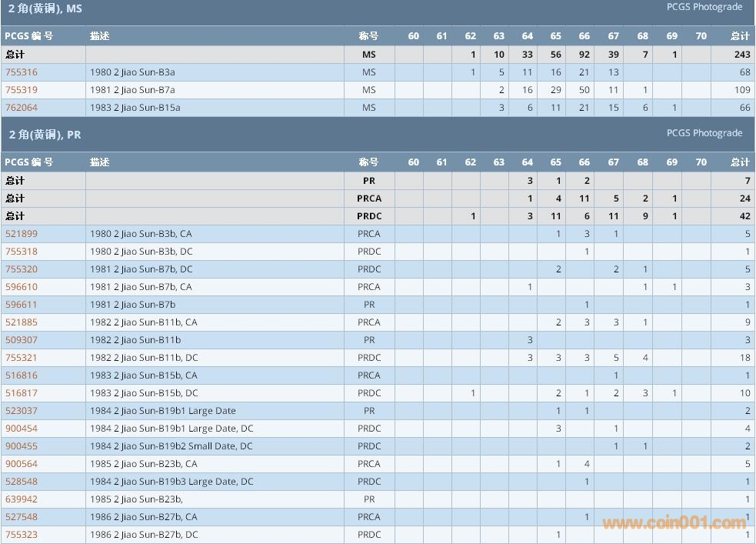The height and width of the screenshot is (544, 756).
Task: Select PCGS number 521899 link
Action: (x=22, y=234)
